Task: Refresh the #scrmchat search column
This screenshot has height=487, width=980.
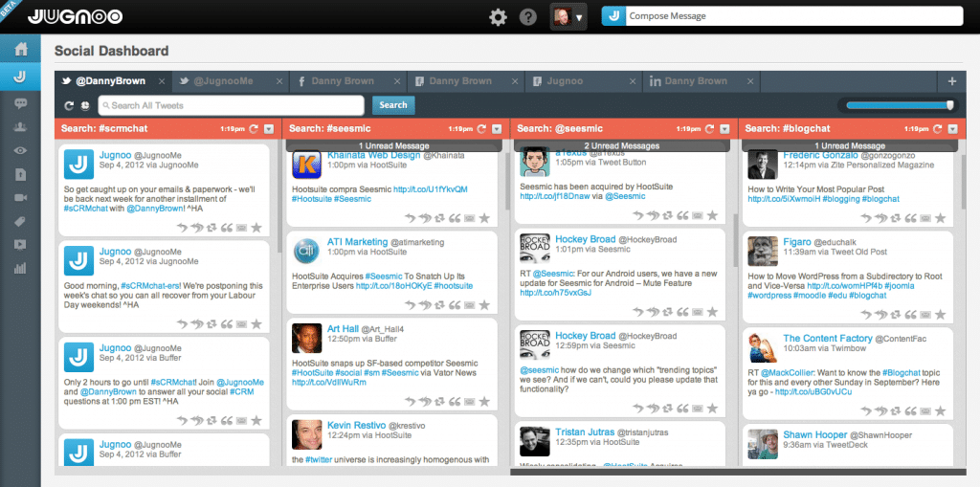Action: tap(254, 128)
